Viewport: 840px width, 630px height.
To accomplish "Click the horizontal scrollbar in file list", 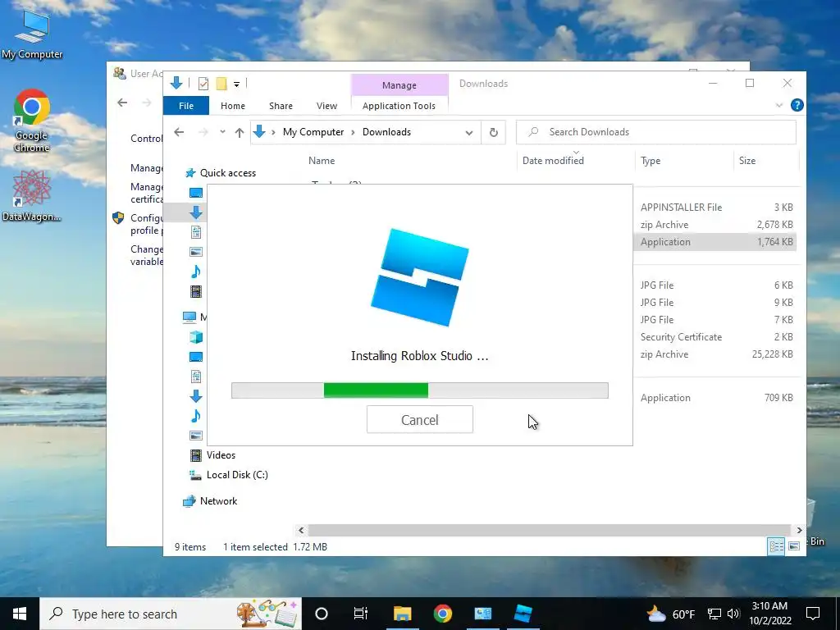I will pos(549,530).
